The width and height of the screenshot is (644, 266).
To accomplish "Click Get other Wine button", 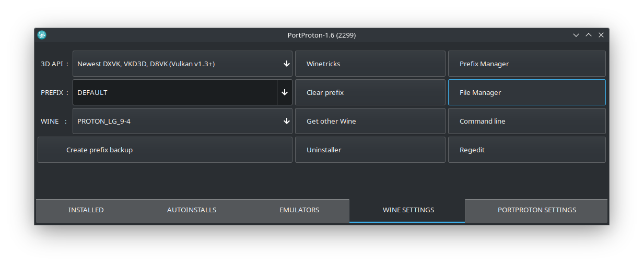I will 370,121.
